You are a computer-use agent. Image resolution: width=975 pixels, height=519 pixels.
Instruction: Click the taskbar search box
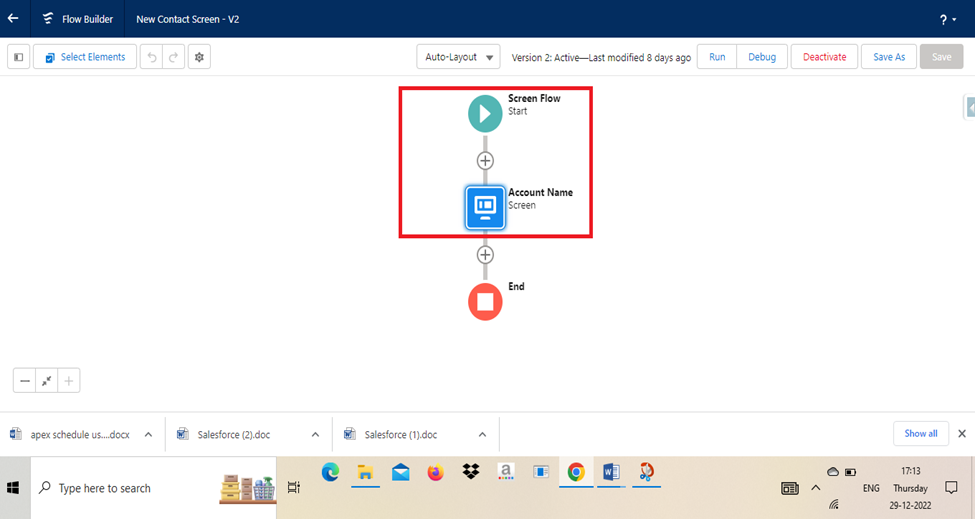[x=153, y=488]
